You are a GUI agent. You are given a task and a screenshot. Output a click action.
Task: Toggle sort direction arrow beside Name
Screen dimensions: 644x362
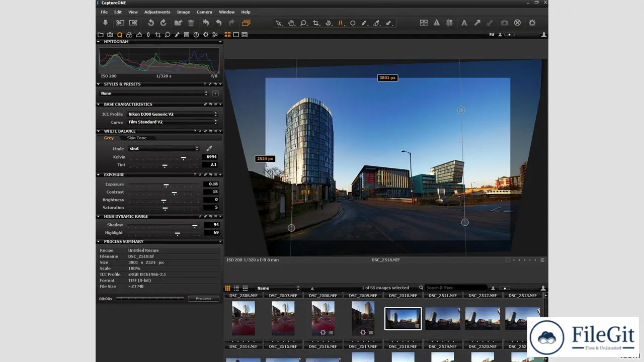pos(312,288)
